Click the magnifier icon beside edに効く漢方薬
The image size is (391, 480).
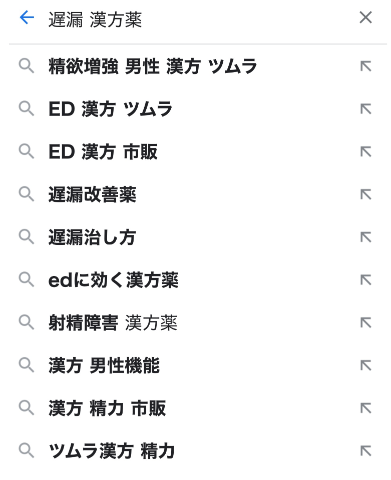(x=26, y=280)
